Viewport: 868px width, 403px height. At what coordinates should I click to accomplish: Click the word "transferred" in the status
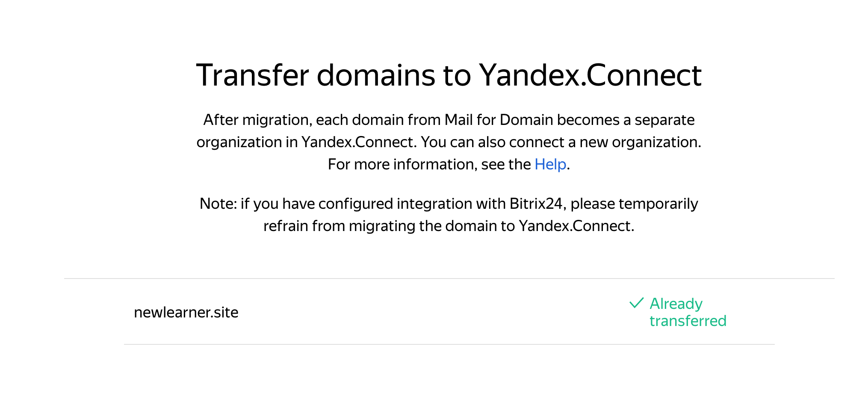tap(688, 321)
